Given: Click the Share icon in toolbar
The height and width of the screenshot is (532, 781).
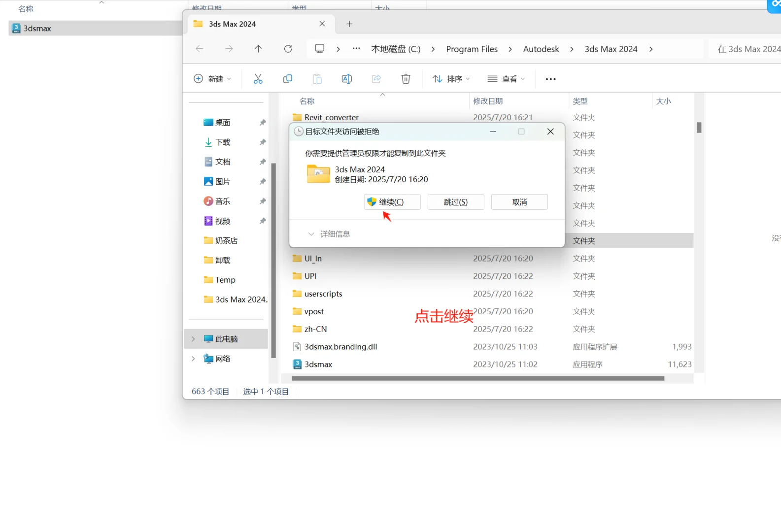Looking at the screenshot, I should tap(376, 79).
